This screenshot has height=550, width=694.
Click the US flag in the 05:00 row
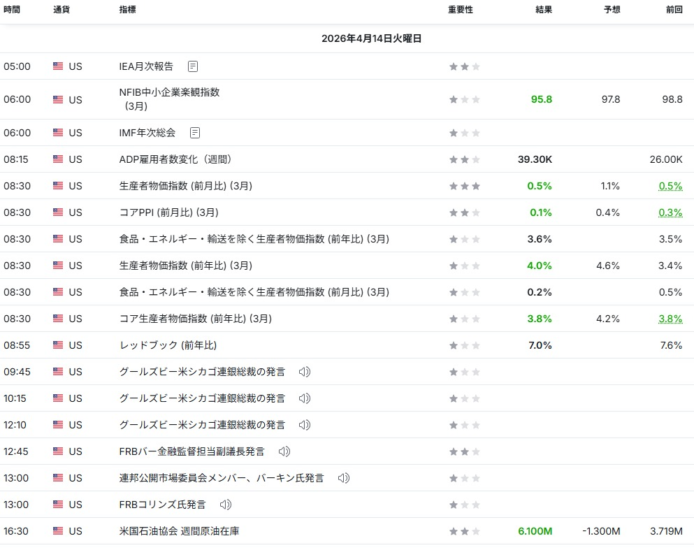[58, 67]
